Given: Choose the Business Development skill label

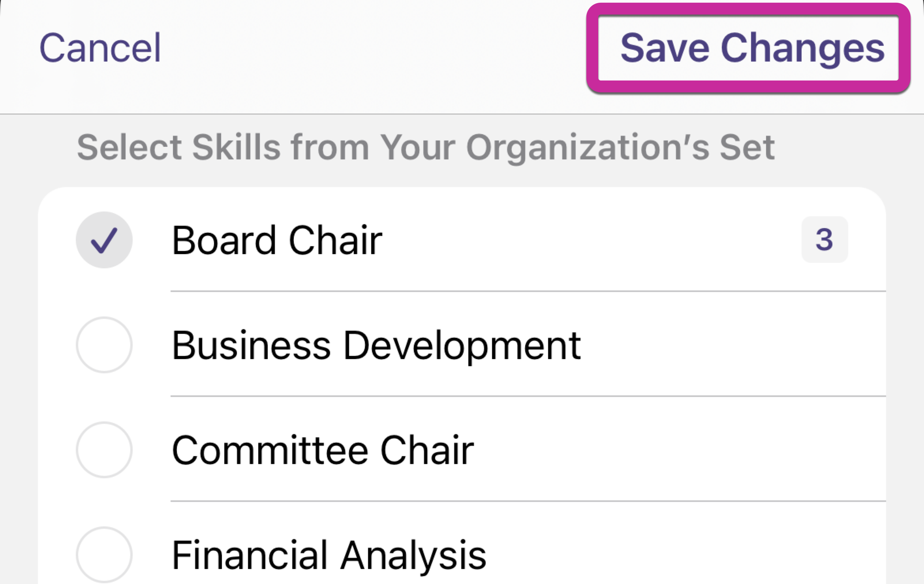Looking at the screenshot, I should pyautogui.click(x=376, y=346).
